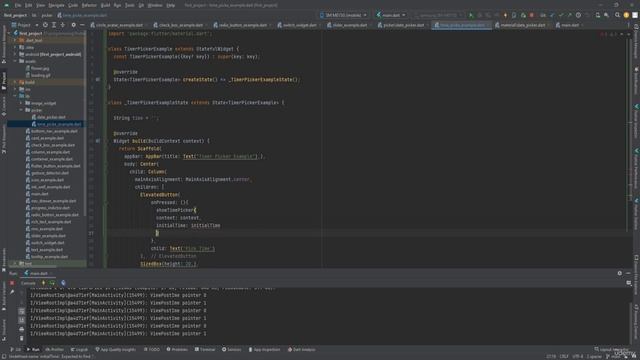640x360 pixels.
Task: Click the lib breadcrumb in navigation bar
Action: pos(34,15)
